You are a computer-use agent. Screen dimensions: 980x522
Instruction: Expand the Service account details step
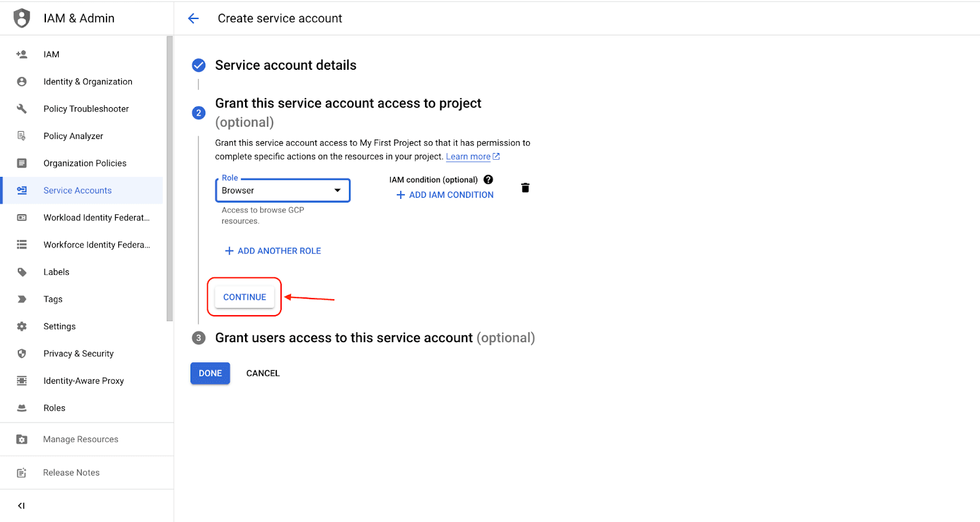[285, 65]
